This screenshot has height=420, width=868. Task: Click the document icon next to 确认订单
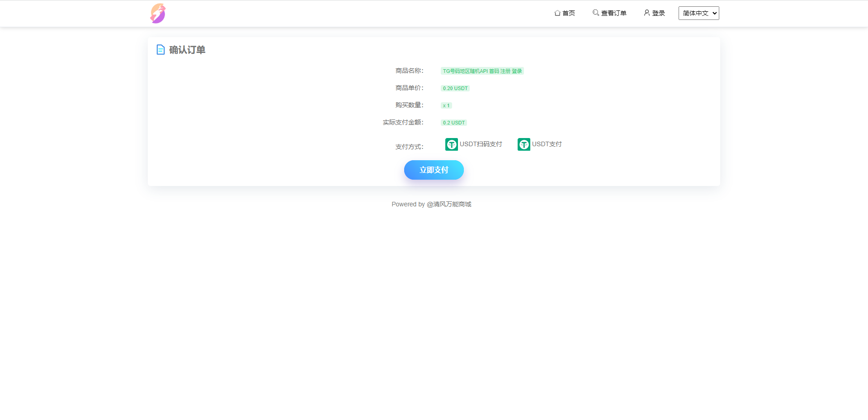point(160,50)
